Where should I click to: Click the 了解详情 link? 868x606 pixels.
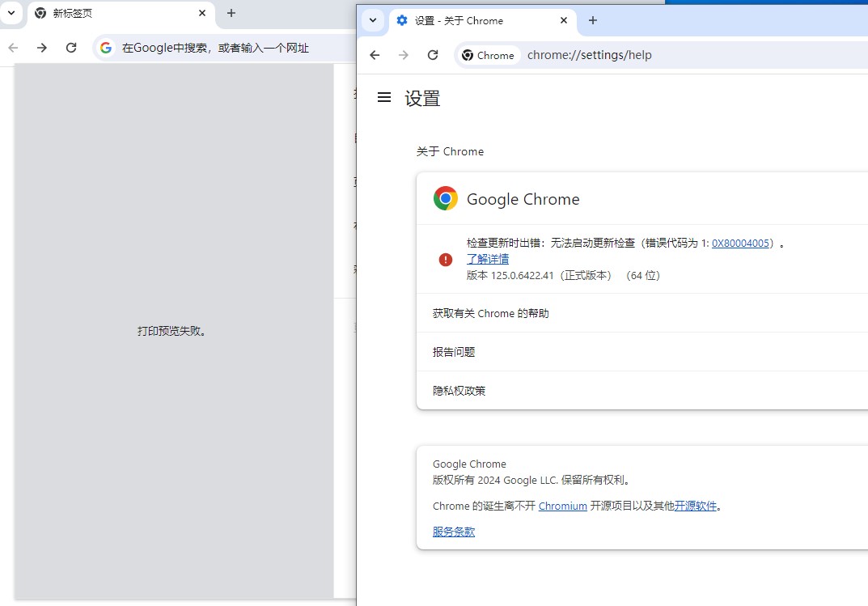[488, 259]
